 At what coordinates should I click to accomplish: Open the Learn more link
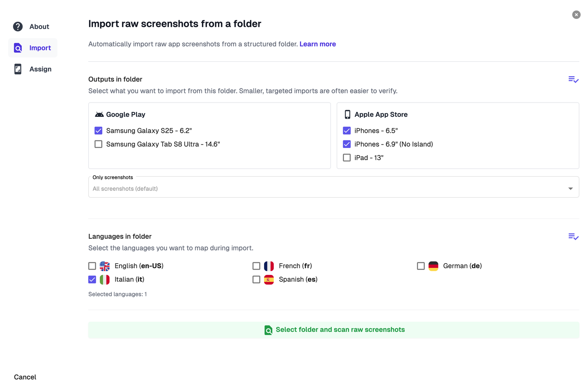tap(318, 44)
